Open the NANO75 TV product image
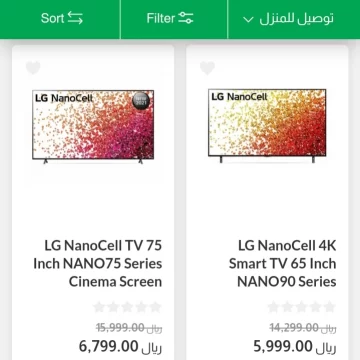 93,127
